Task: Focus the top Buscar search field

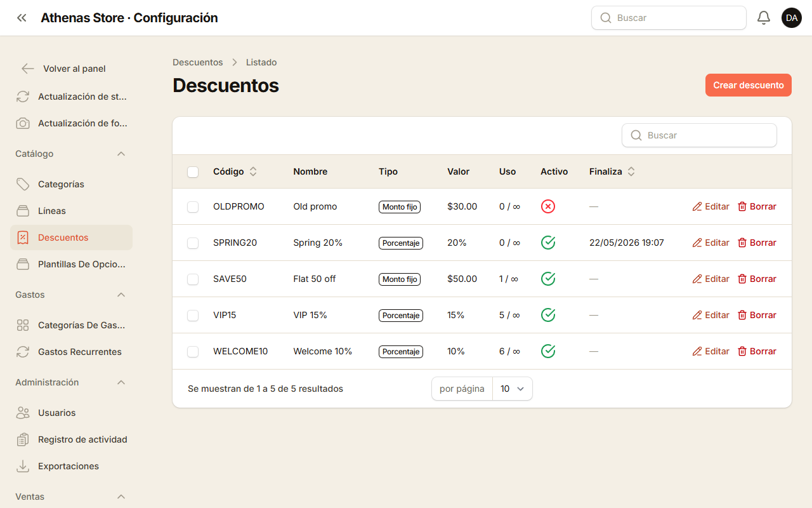Action: (x=669, y=18)
